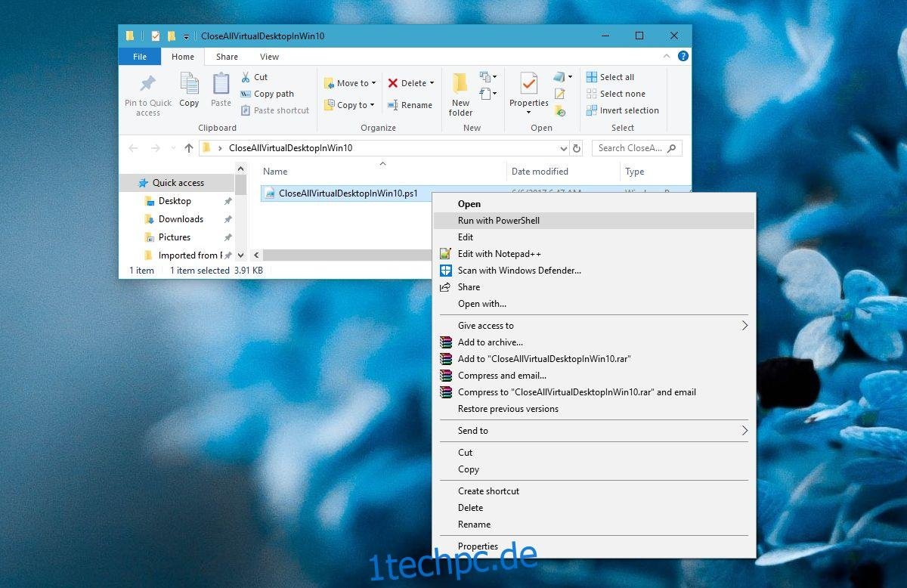Select the file CloseAllVirtualDesktopInWin10.ps1
This screenshot has height=588, width=907.
[348, 193]
